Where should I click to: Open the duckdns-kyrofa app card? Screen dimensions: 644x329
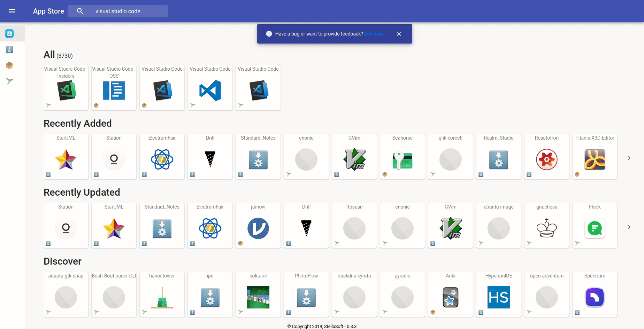[x=354, y=295]
